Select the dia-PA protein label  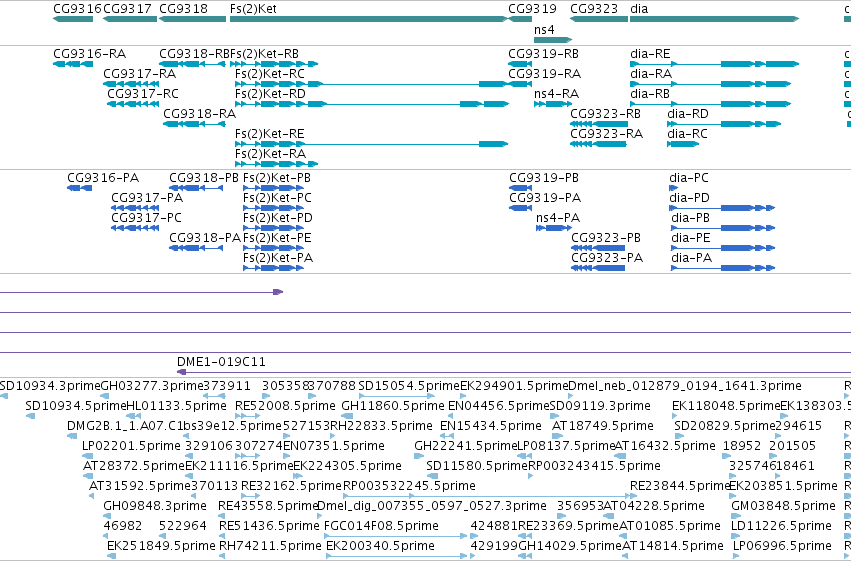pos(691,258)
